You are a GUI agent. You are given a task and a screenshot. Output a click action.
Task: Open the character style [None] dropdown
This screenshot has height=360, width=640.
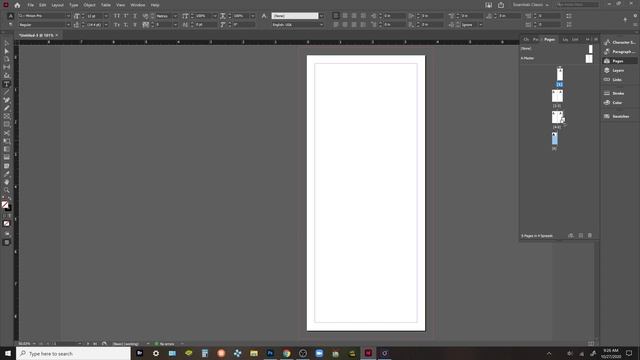[x=322, y=16]
